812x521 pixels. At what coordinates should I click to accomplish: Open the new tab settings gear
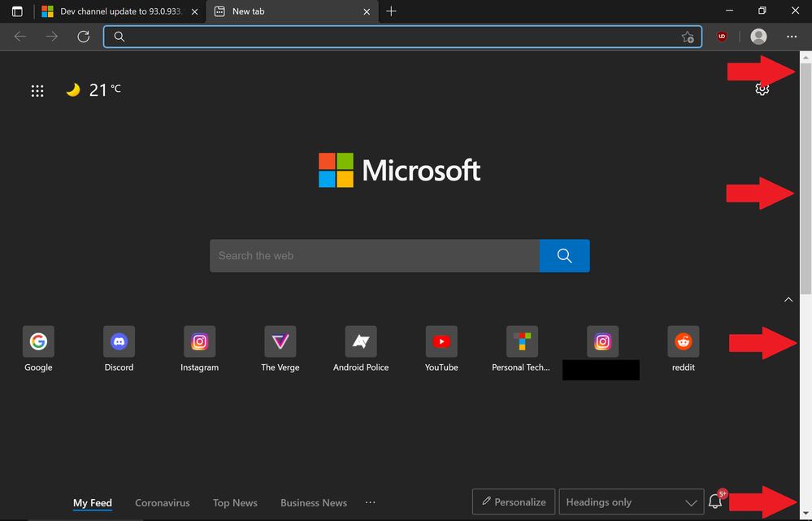762,89
